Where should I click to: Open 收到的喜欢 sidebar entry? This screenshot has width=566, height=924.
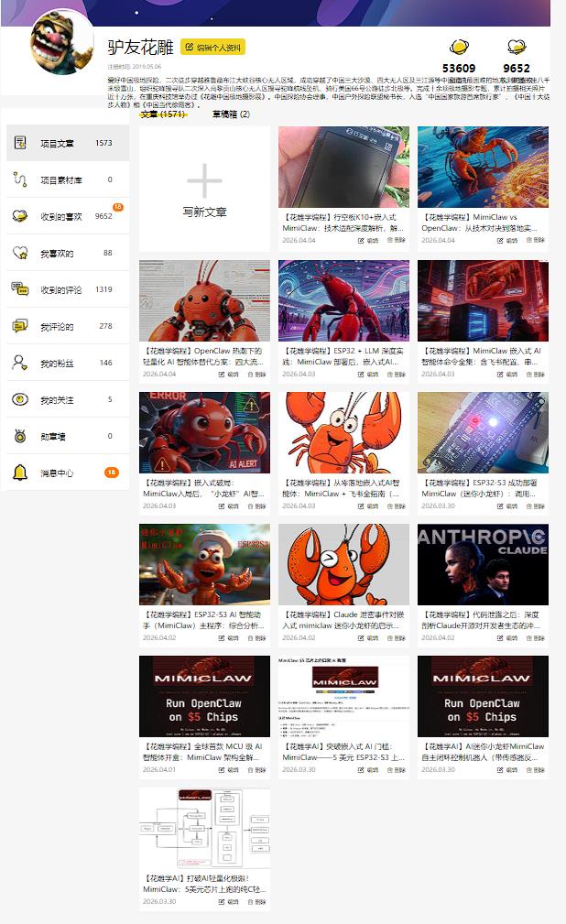[x=68, y=216]
